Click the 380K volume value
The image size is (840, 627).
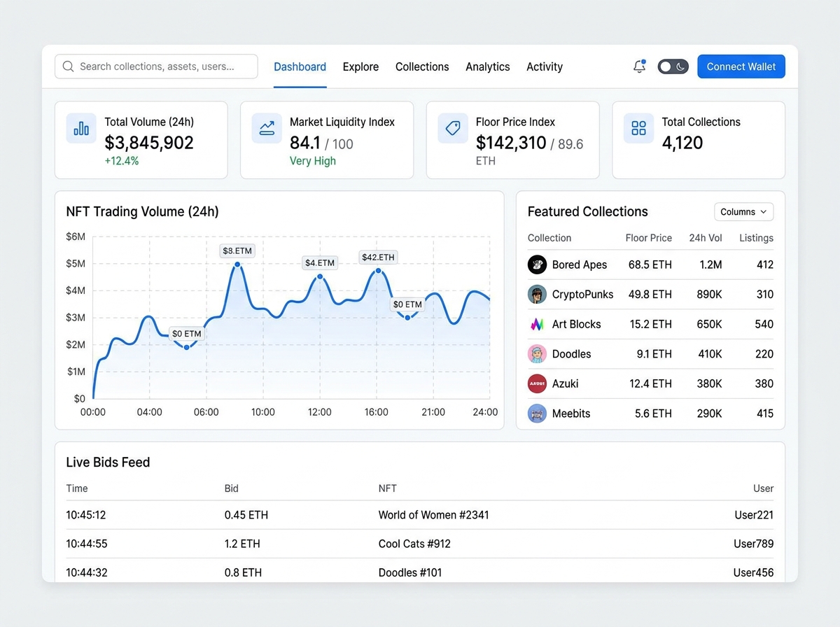[709, 383]
